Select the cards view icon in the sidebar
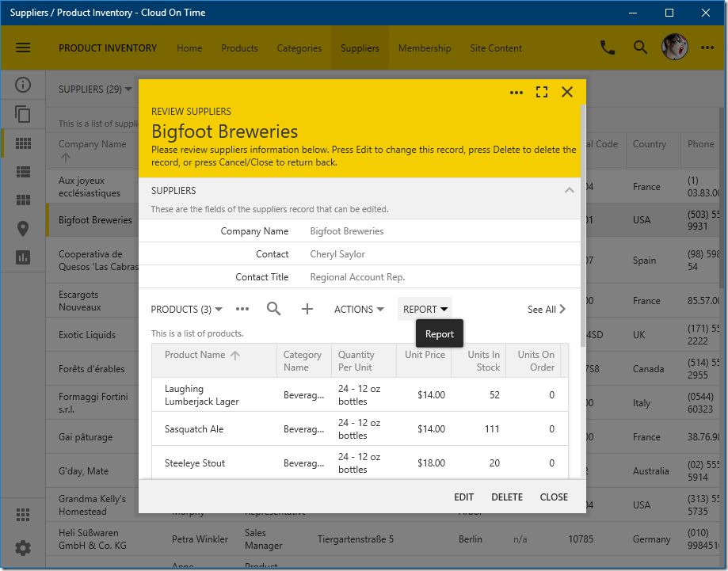 coord(23,200)
